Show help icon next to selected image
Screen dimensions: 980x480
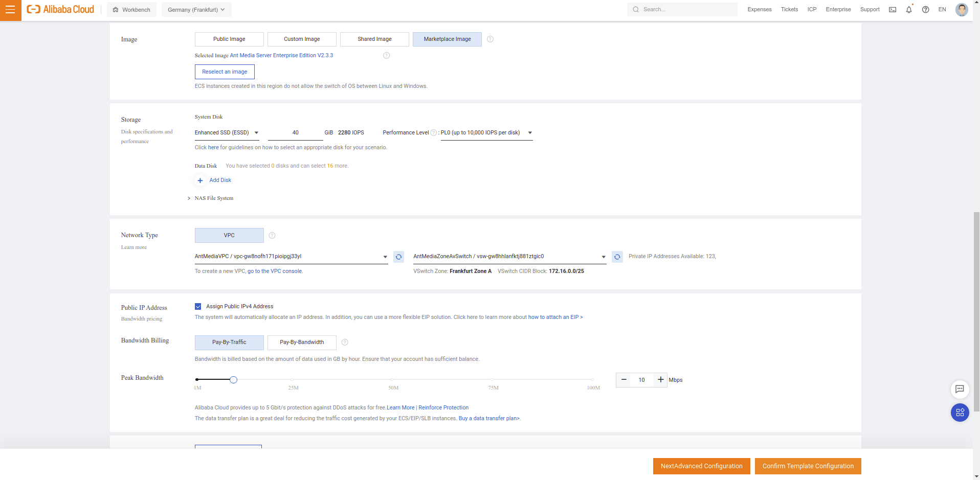click(x=386, y=55)
